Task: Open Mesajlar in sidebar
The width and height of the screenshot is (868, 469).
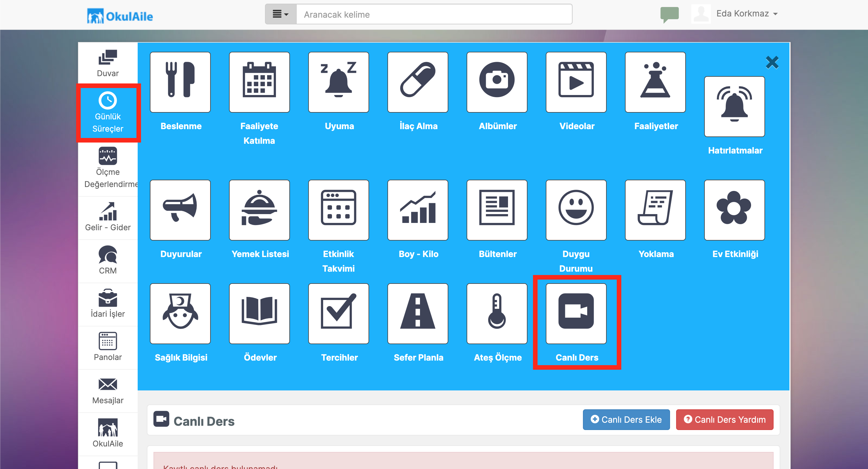Action: [108, 390]
